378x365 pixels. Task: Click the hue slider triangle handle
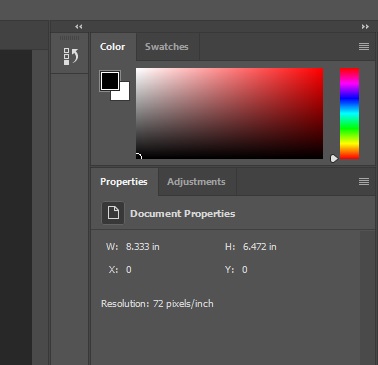click(x=334, y=159)
